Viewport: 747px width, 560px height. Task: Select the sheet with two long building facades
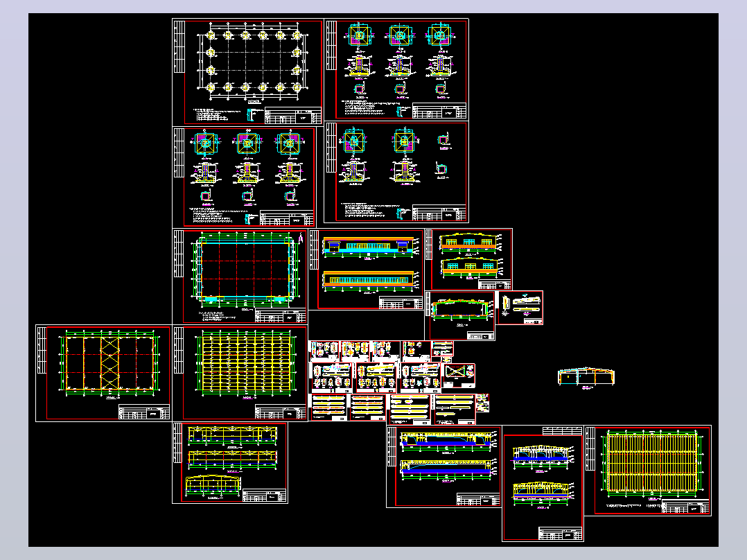point(367,270)
